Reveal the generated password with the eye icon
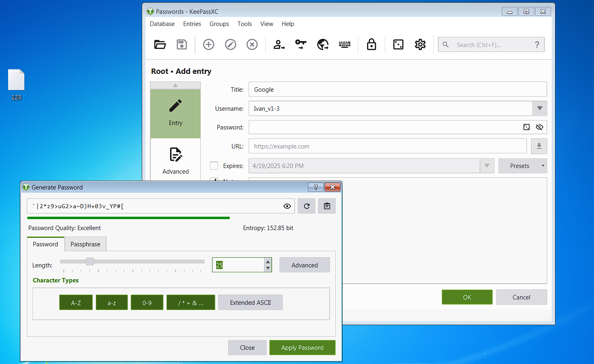This screenshot has width=594, height=364. click(287, 206)
